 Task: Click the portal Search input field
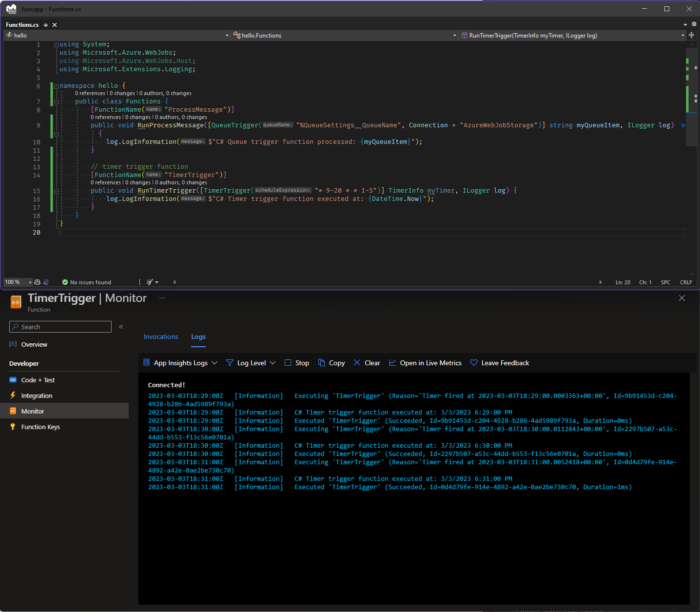[60, 327]
